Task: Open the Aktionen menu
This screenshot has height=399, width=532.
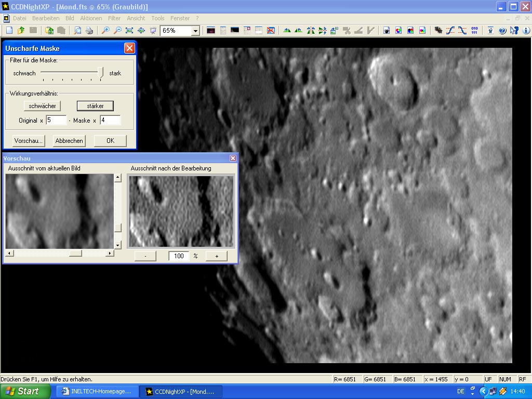Action: (91, 18)
